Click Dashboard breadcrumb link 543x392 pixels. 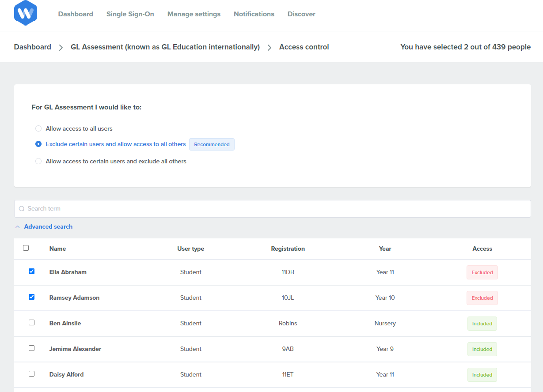(x=33, y=47)
